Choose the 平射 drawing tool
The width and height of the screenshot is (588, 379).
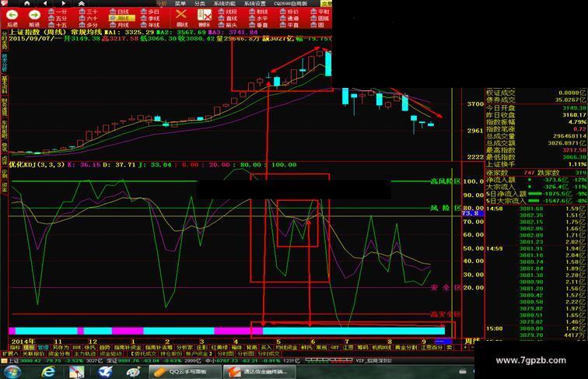[x=320, y=12]
